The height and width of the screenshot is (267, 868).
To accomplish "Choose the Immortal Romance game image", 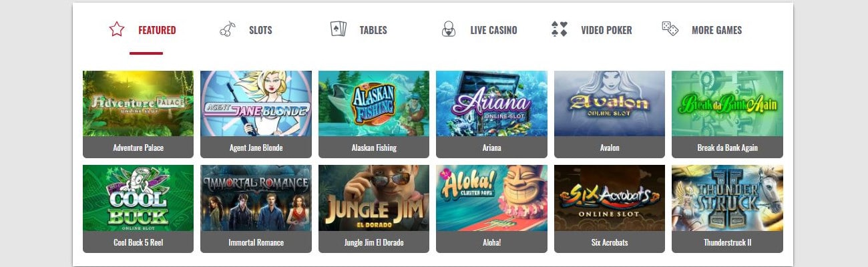I will [x=256, y=198].
